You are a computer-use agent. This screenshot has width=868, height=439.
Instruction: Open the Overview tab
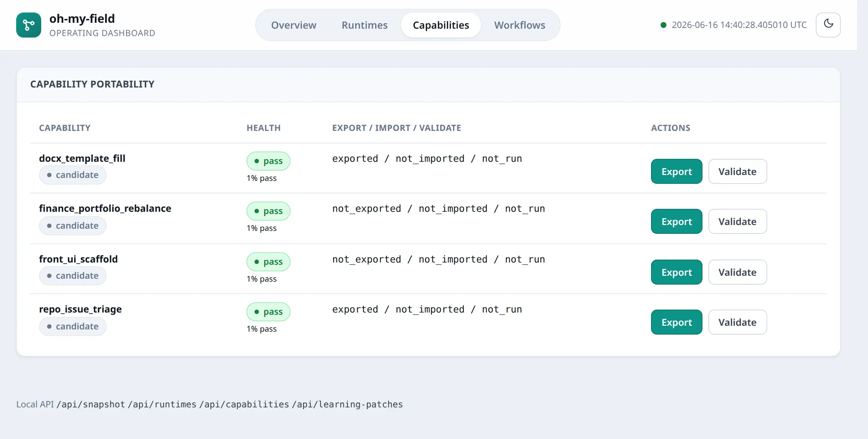point(294,25)
